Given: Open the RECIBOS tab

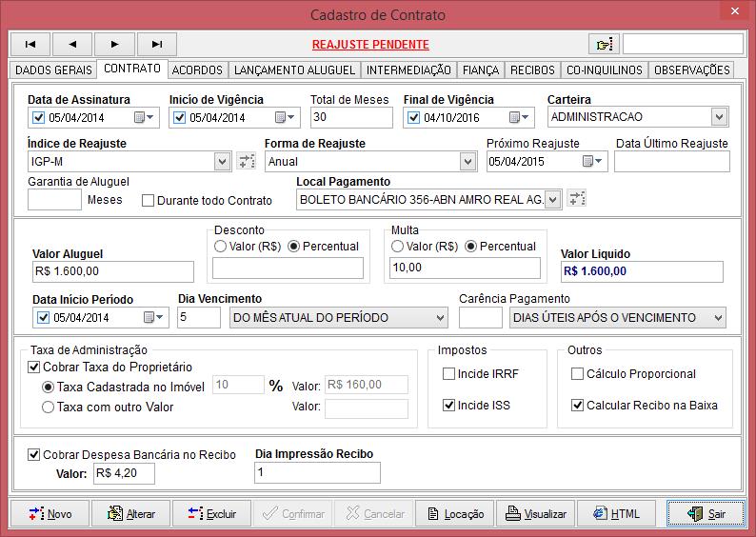Looking at the screenshot, I should [x=531, y=70].
